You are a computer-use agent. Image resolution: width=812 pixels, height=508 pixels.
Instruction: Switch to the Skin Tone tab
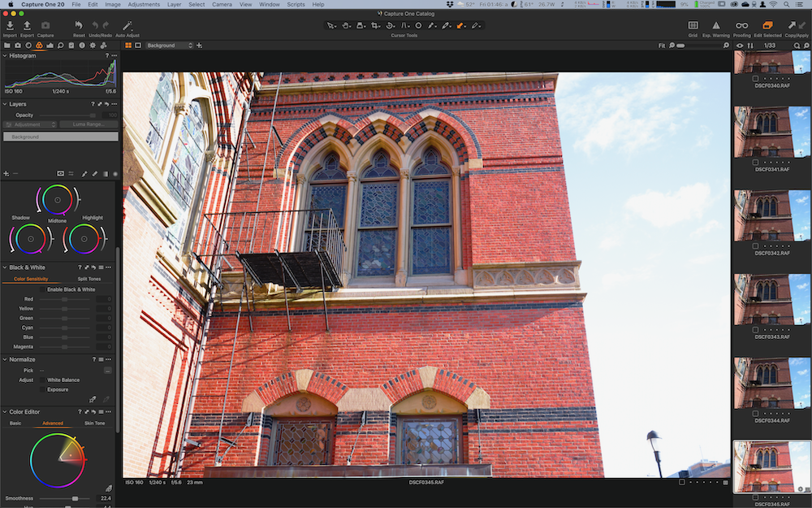(x=94, y=423)
